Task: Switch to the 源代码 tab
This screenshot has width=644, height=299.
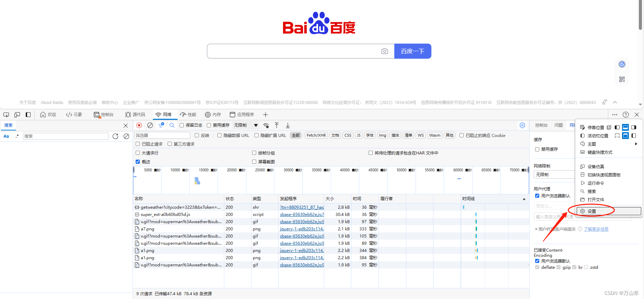Action: click(135, 115)
